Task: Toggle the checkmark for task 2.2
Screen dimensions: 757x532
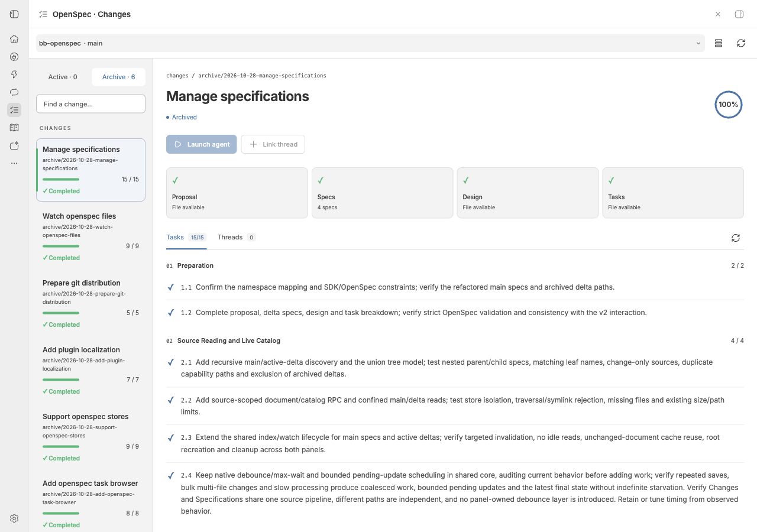Action: (170, 400)
